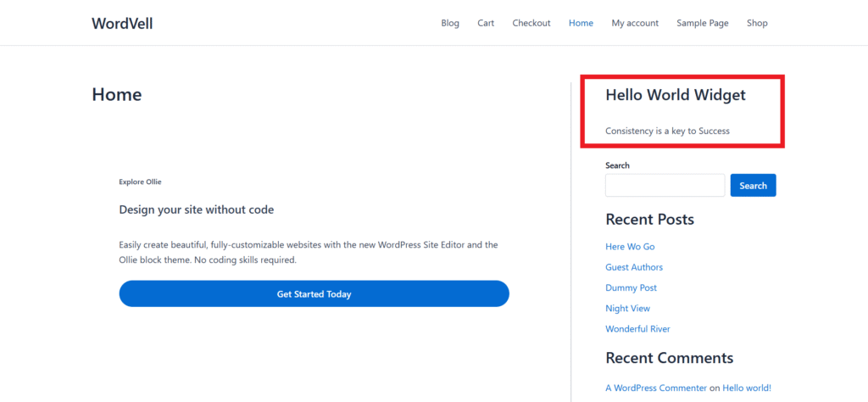Click the Hello World Widget heading
Screen dimensions: 868x402
tap(675, 95)
